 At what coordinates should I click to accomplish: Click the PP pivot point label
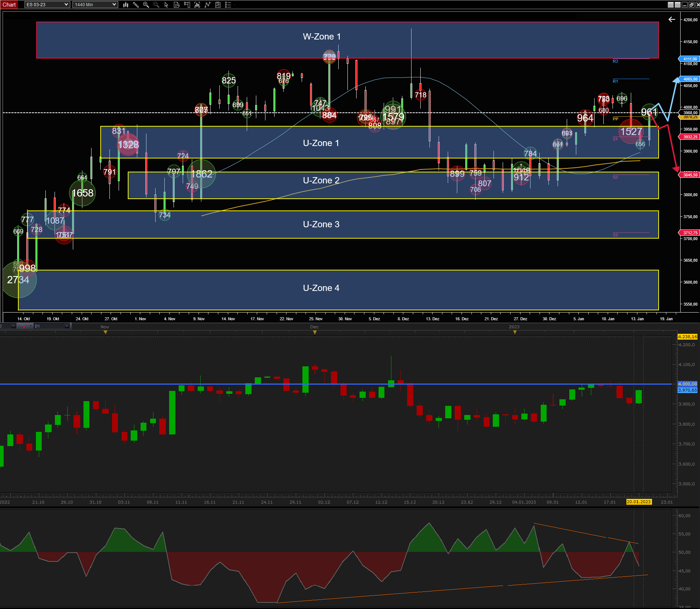pyautogui.click(x=615, y=119)
